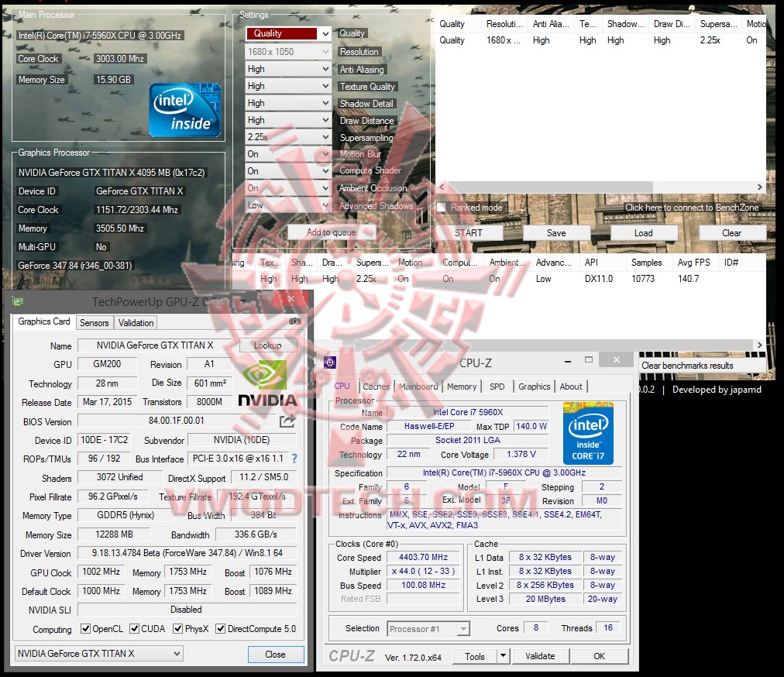
Task: Click the GPU-Z Name field NVIDIA GeForce GTX TITAN X
Action: [154, 345]
